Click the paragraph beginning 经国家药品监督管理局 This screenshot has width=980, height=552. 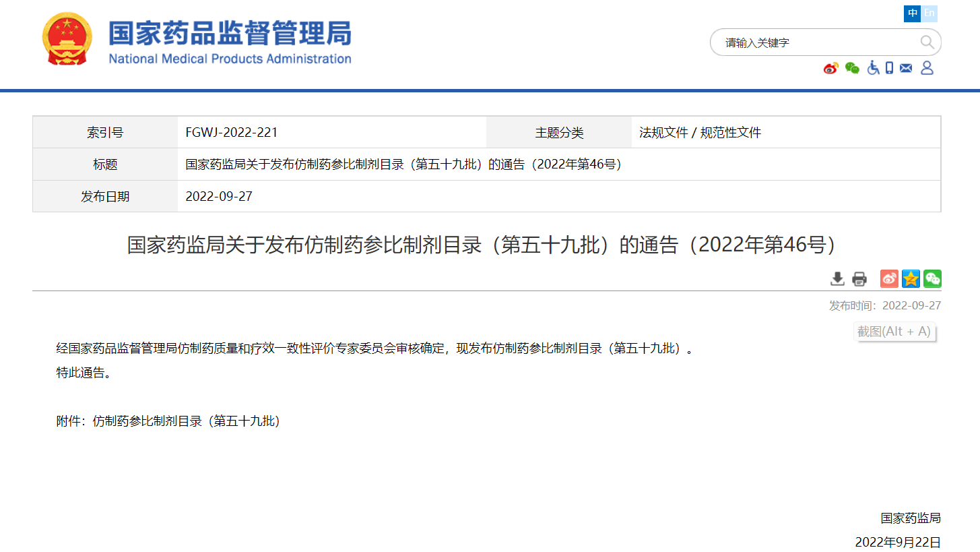pos(374,348)
